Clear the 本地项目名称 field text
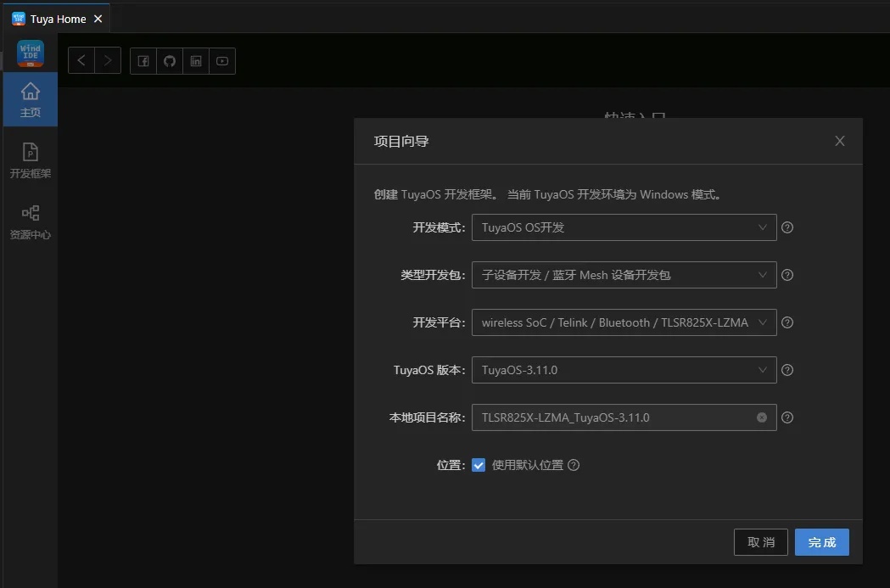Viewport: 890px width, 588px height. [762, 417]
